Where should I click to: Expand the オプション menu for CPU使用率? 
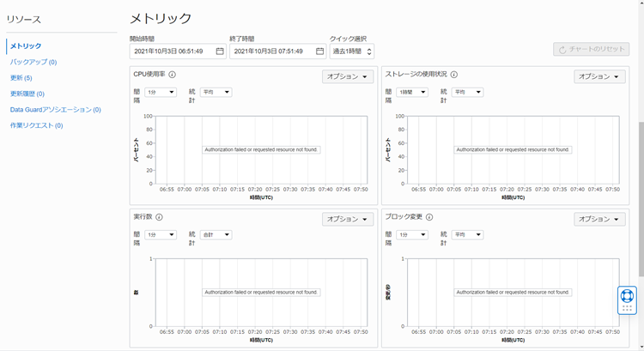(x=348, y=76)
